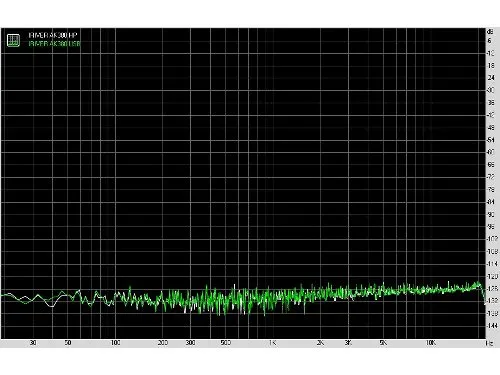Click the 1K frequency axis label
The height and width of the screenshot is (375, 500).
272,343
